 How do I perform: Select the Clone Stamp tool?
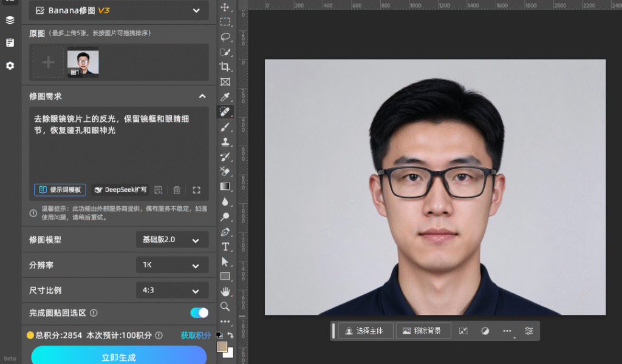[225, 142]
